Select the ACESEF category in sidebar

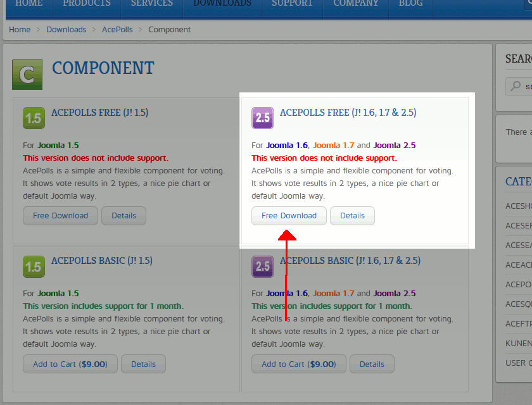pos(519,226)
